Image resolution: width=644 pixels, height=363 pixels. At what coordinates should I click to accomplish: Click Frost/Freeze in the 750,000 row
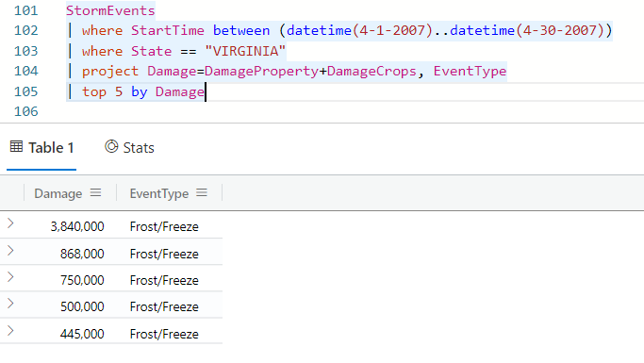(164, 280)
